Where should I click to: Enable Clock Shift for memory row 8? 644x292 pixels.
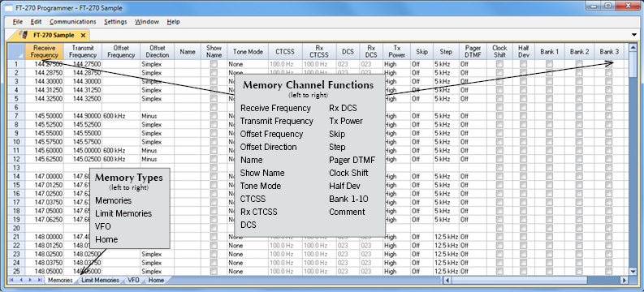pos(499,125)
